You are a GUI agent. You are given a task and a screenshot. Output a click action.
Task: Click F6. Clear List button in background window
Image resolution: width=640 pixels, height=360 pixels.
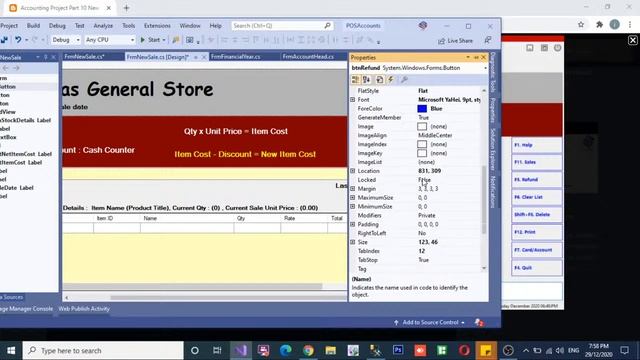[536, 197]
